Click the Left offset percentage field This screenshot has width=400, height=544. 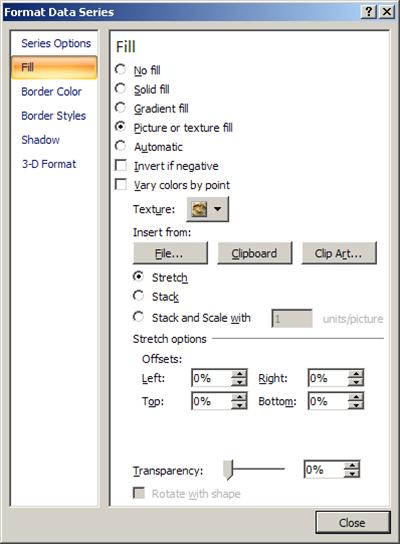click(212, 378)
